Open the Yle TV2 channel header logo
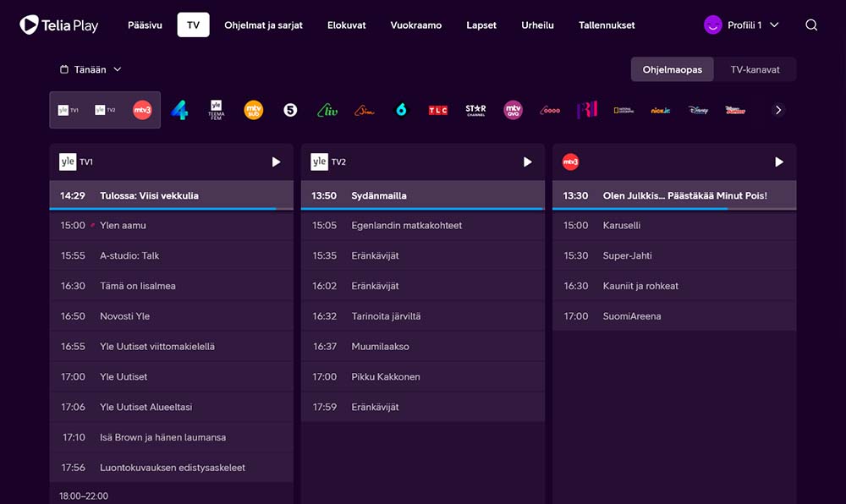 click(x=328, y=162)
